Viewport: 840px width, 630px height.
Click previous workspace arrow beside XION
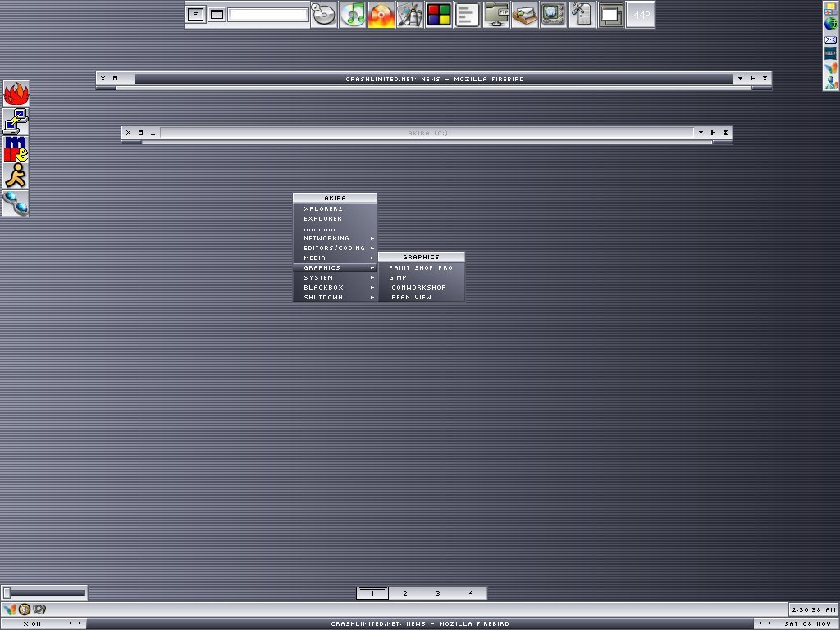pos(70,623)
